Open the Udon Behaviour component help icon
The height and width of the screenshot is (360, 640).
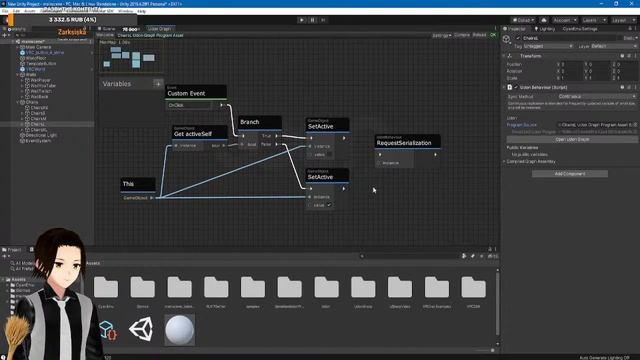[622, 87]
